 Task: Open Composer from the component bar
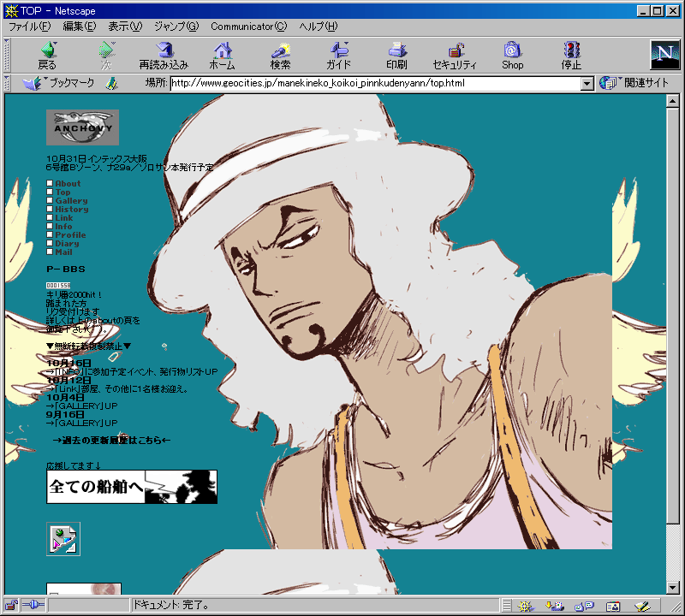click(642, 606)
